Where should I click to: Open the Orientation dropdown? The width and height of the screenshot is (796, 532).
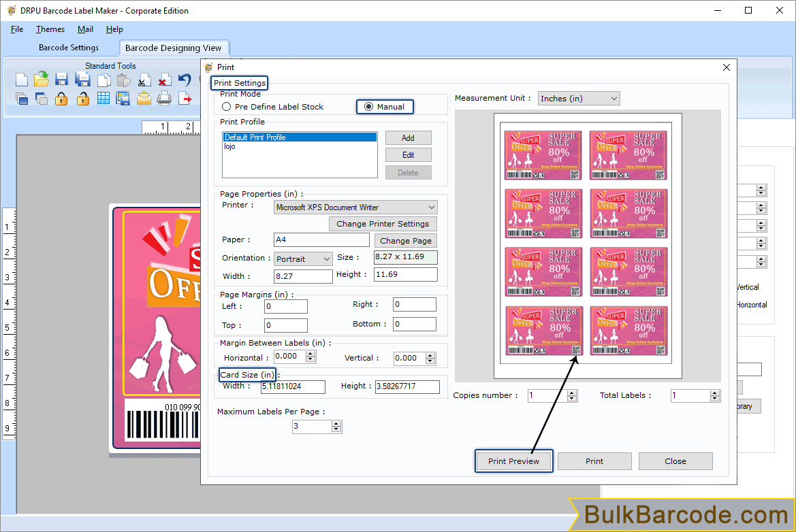(303, 259)
